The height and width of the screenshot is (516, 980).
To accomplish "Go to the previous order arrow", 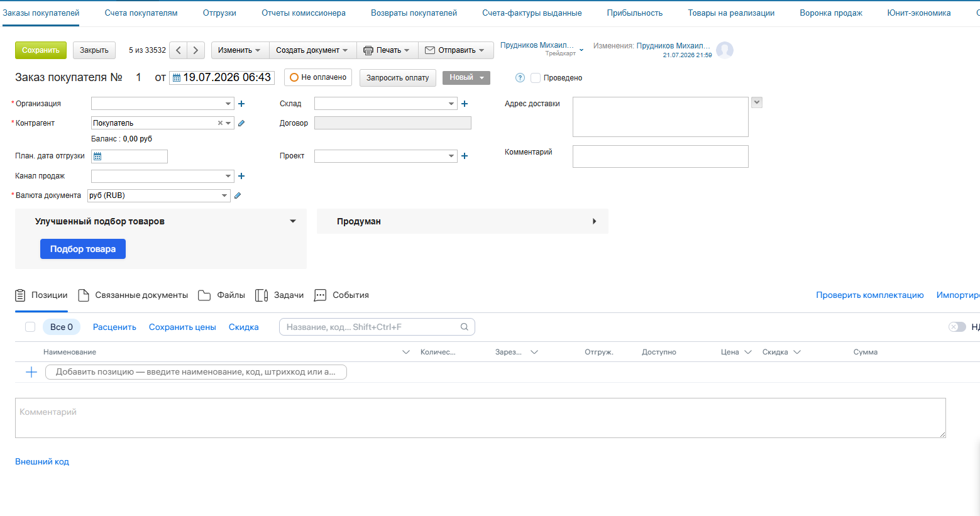I will (179, 50).
